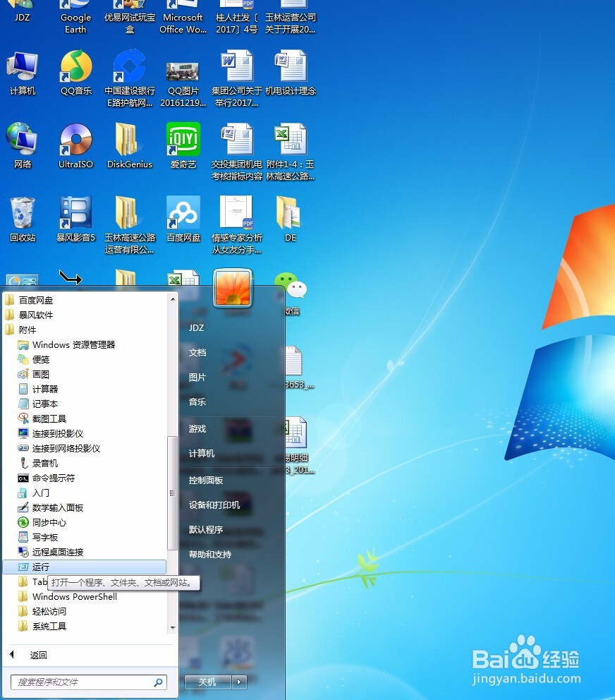Open the DiskGenius folder
Viewport: 615px width, 700px height.
pos(130,147)
